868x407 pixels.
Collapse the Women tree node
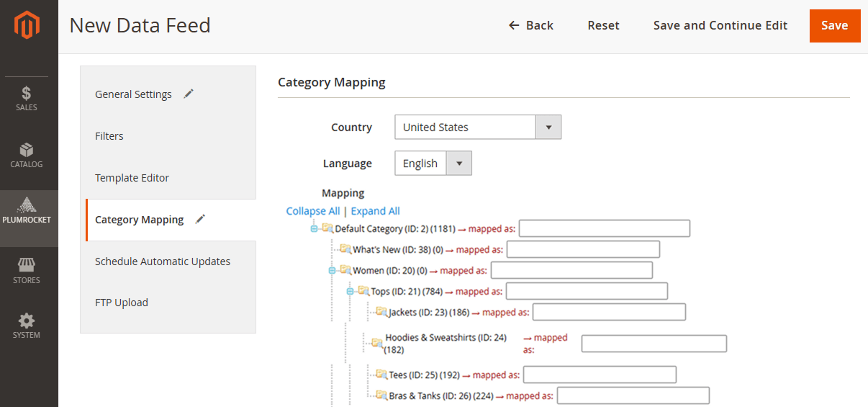coord(332,271)
